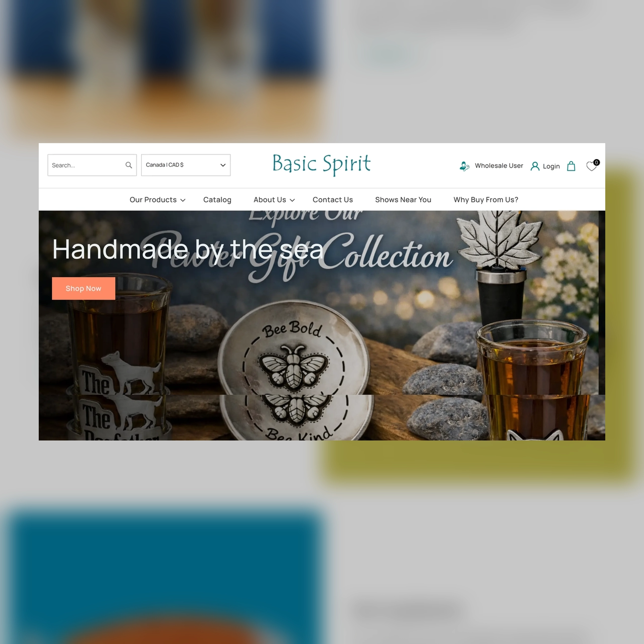Expand the Our Products menu chevron
The image size is (644, 644).
coord(183,200)
